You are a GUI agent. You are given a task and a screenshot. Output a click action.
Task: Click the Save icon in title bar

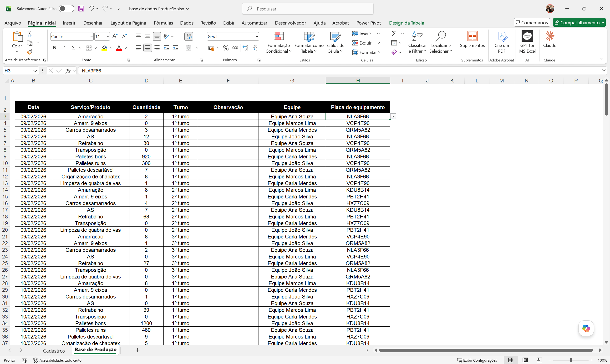[x=81, y=9]
